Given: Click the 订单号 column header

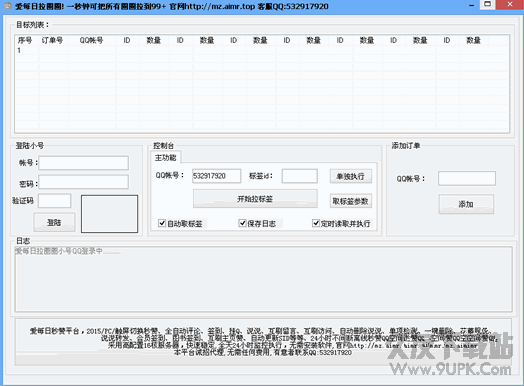Looking at the screenshot, I should (53, 40).
